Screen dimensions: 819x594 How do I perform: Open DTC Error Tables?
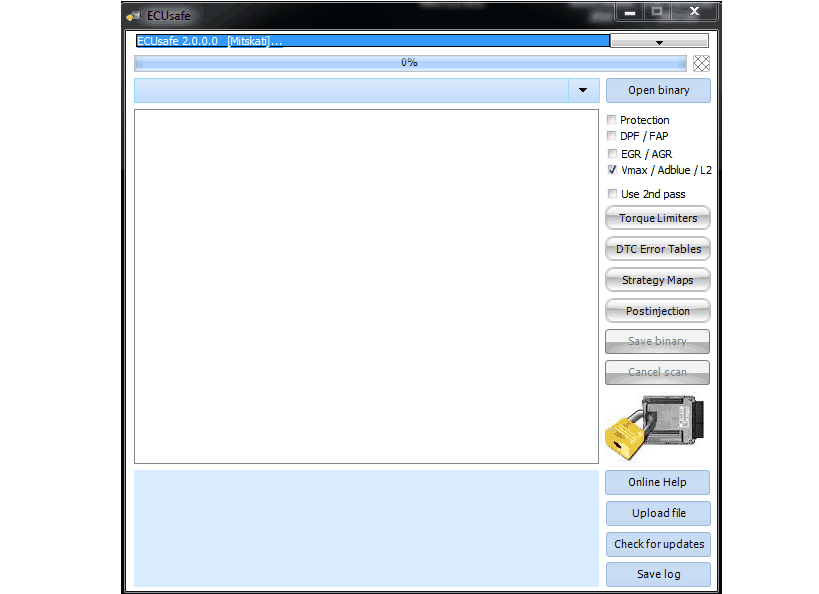(x=658, y=249)
